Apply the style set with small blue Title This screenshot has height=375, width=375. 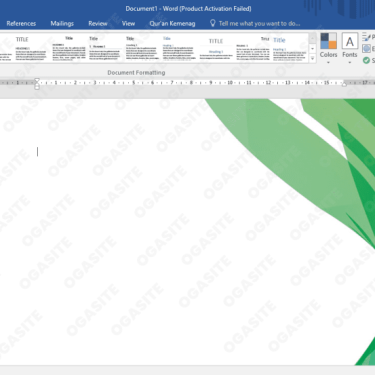pos(179,48)
